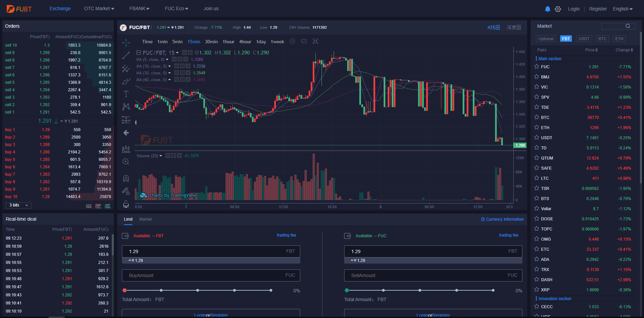
Task: Sort market pairs by Change column
Action: [624, 50]
